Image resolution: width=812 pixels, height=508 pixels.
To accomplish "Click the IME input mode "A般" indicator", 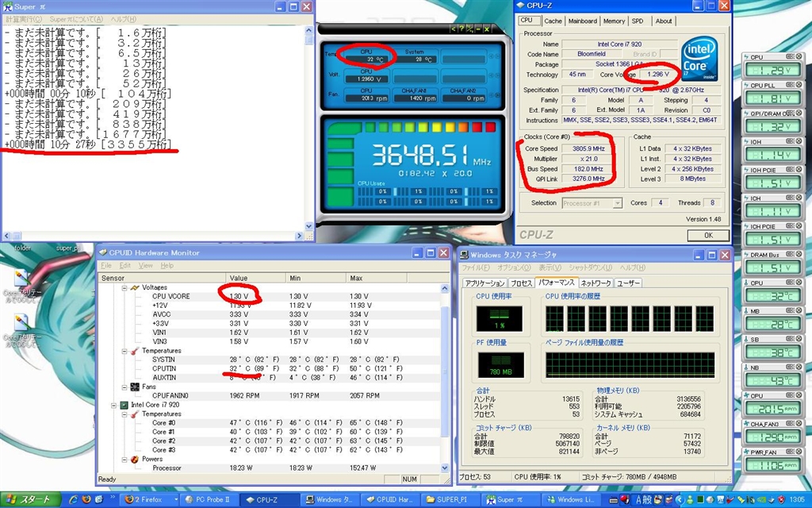I will click(x=643, y=500).
